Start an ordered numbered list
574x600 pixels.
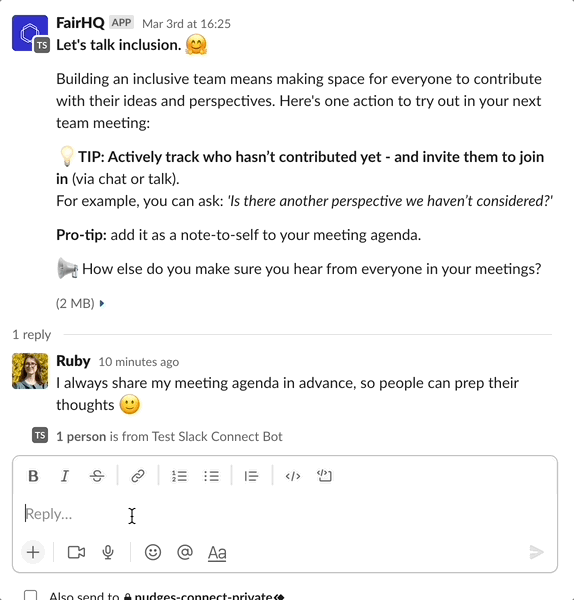click(179, 476)
